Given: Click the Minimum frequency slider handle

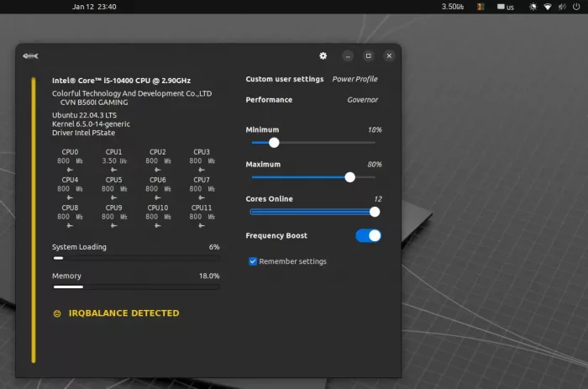Looking at the screenshot, I should click(x=274, y=143).
